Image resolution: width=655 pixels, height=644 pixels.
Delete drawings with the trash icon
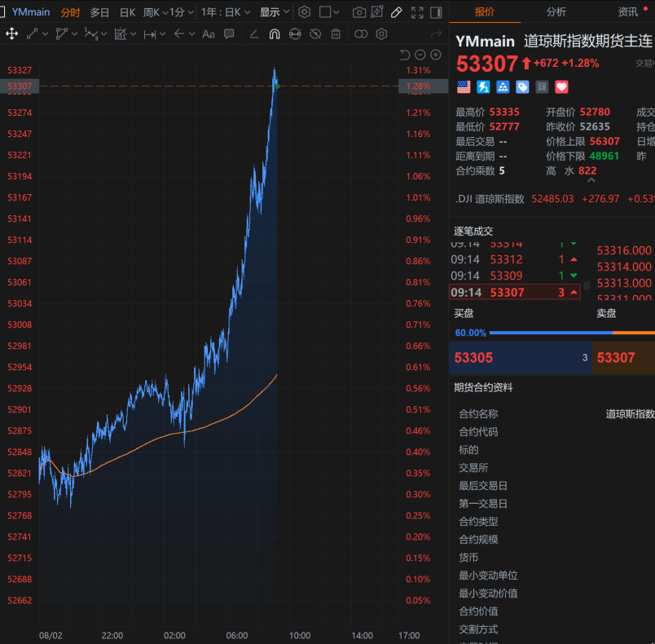point(336,34)
